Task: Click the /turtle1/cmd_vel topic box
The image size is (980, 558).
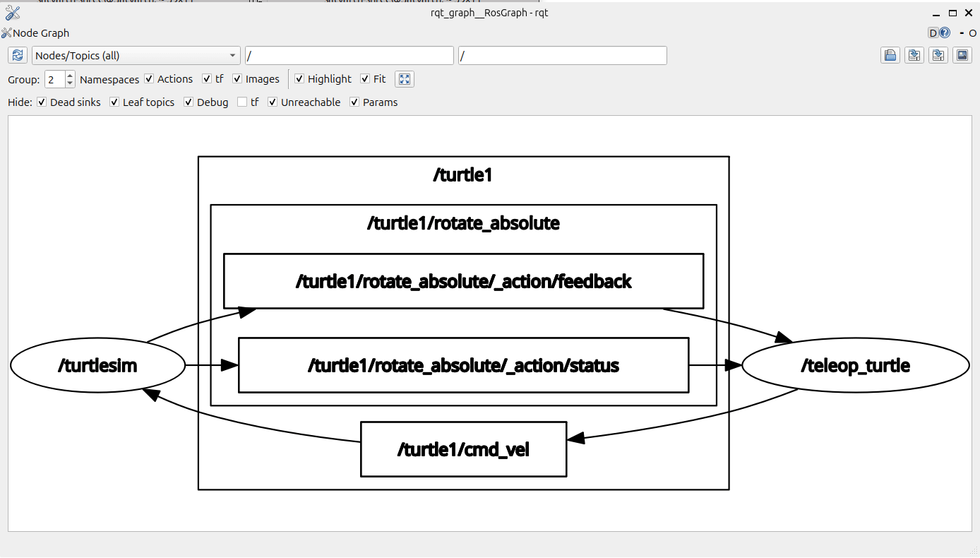Action: [x=464, y=449]
